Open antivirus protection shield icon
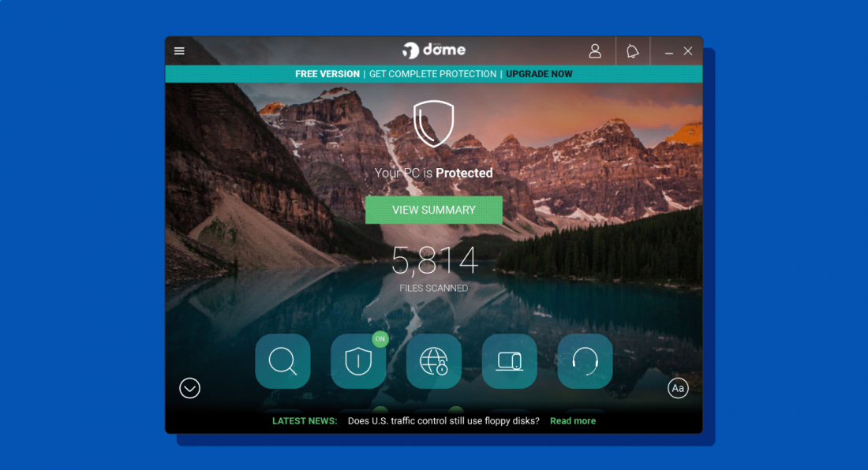This screenshot has width=868, height=470. [358, 361]
